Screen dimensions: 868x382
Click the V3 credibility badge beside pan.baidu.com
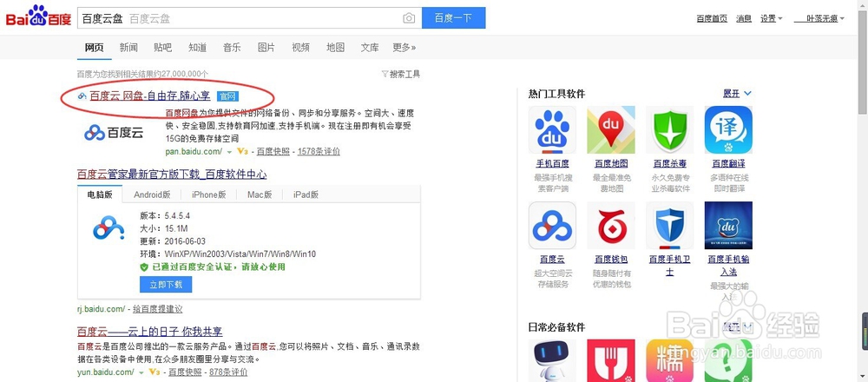pos(242,151)
